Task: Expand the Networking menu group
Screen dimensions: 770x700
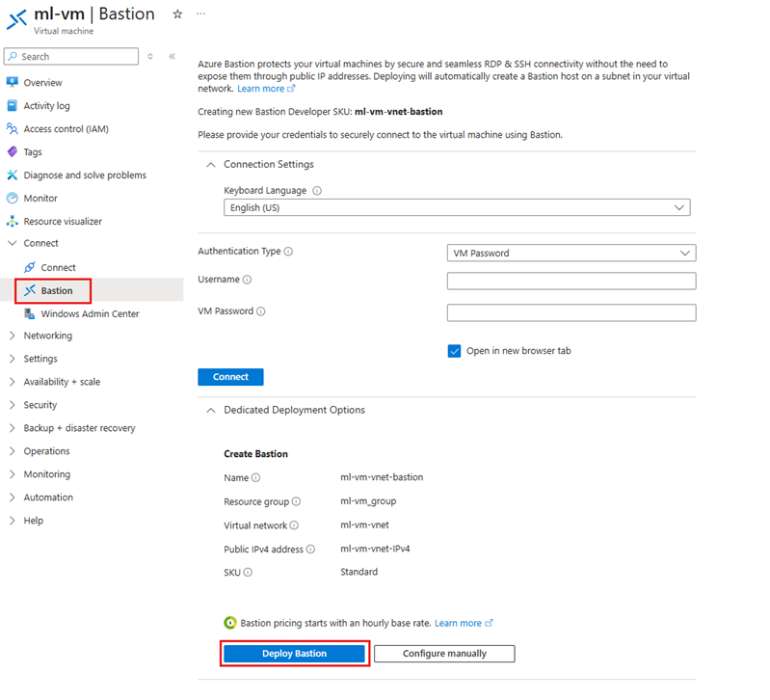Action: coord(47,337)
